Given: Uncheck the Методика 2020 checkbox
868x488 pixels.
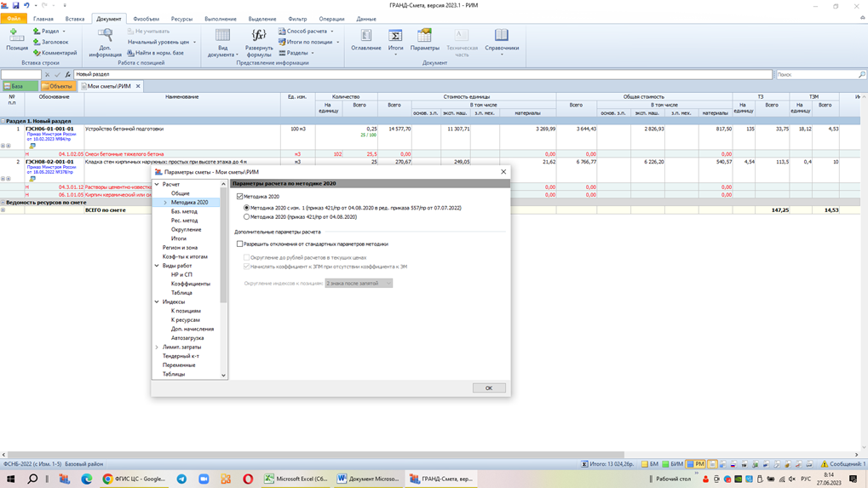Looking at the screenshot, I should click(239, 197).
